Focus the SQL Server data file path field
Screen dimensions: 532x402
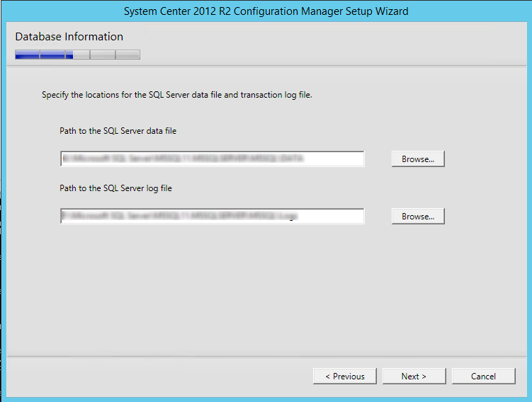point(213,159)
